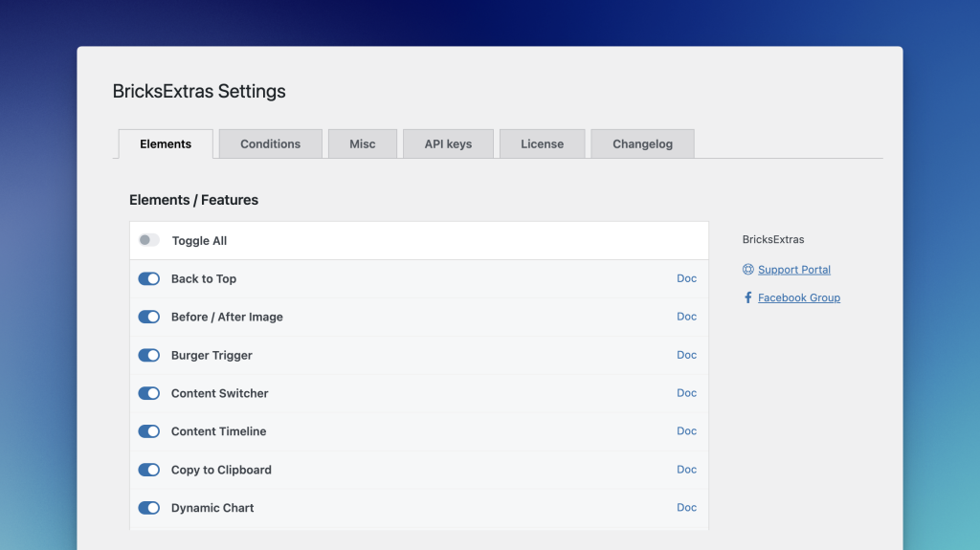
Task: Open Doc link for Burger Trigger
Action: tap(686, 354)
